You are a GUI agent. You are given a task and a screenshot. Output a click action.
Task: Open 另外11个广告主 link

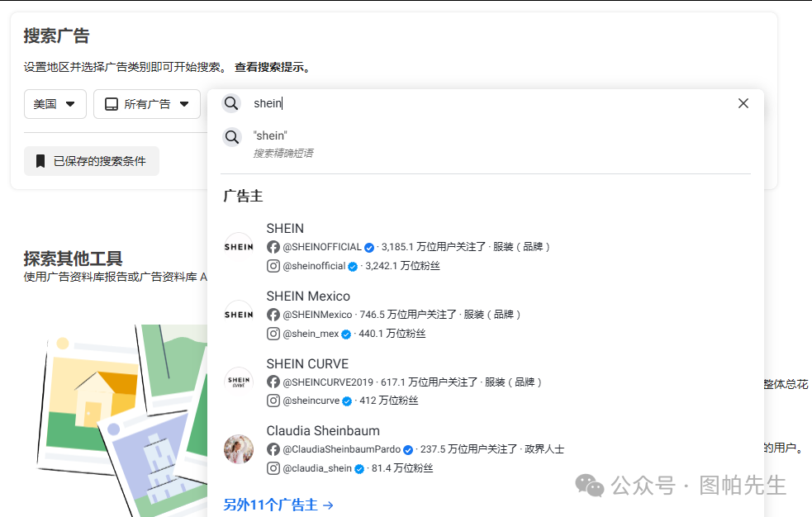pyautogui.click(x=278, y=505)
